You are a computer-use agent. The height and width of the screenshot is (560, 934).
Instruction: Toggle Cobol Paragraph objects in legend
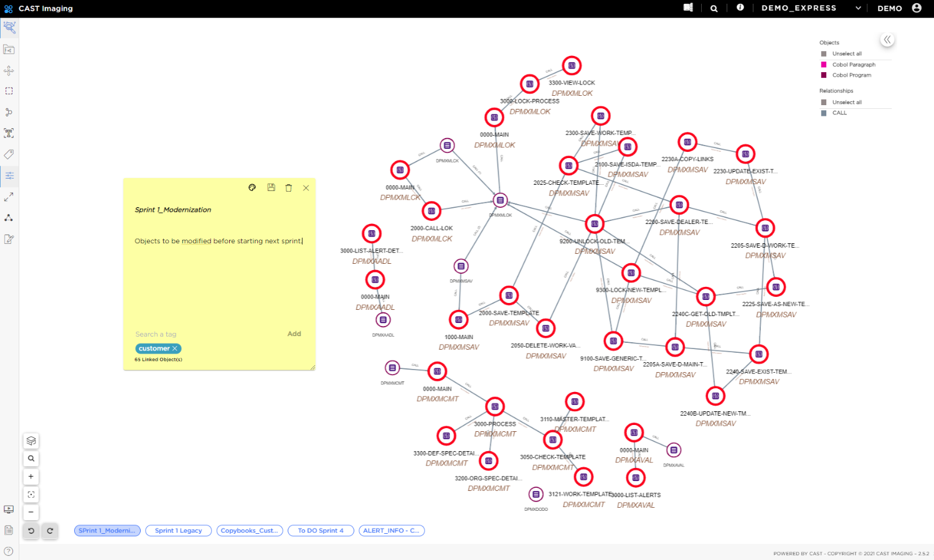[x=853, y=65]
